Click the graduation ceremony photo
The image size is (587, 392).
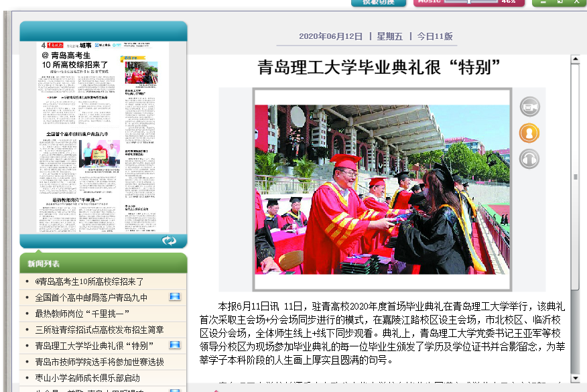tap(382, 189)
